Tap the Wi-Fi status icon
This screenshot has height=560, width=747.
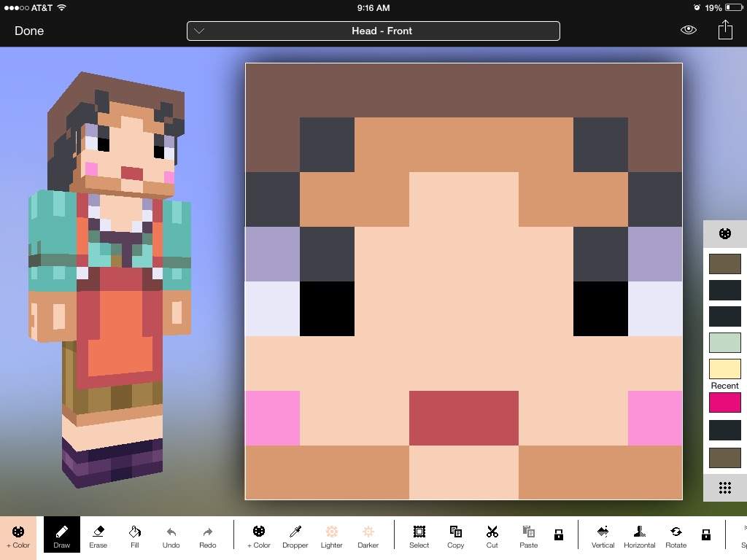tap(61, 7)
